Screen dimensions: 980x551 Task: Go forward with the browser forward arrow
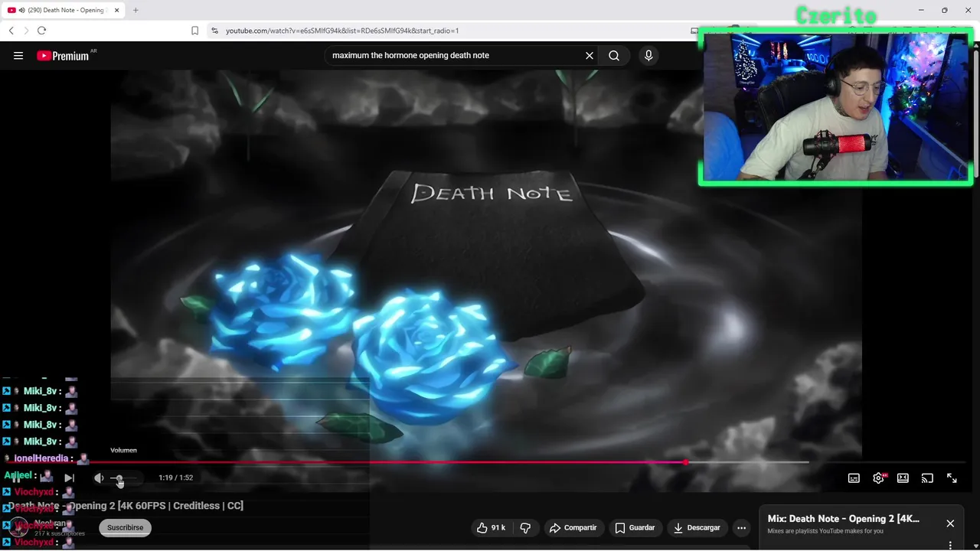[x=26, y=31]
